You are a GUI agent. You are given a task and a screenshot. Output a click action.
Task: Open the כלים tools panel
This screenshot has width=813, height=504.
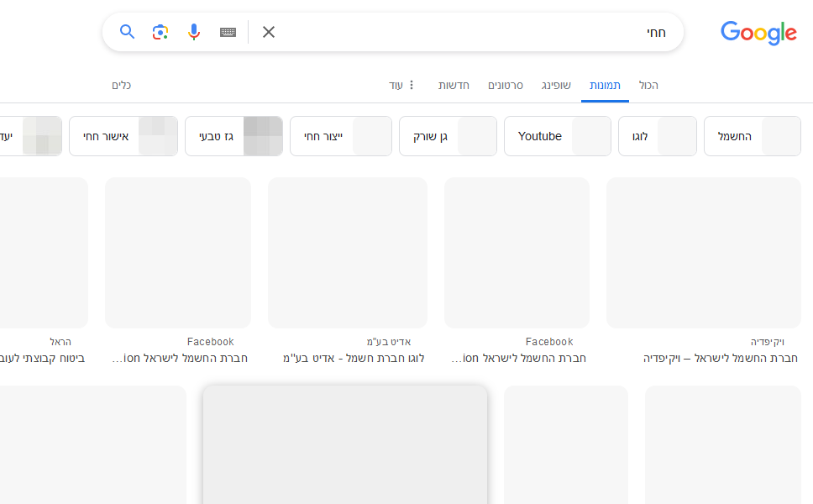(122, 86)
